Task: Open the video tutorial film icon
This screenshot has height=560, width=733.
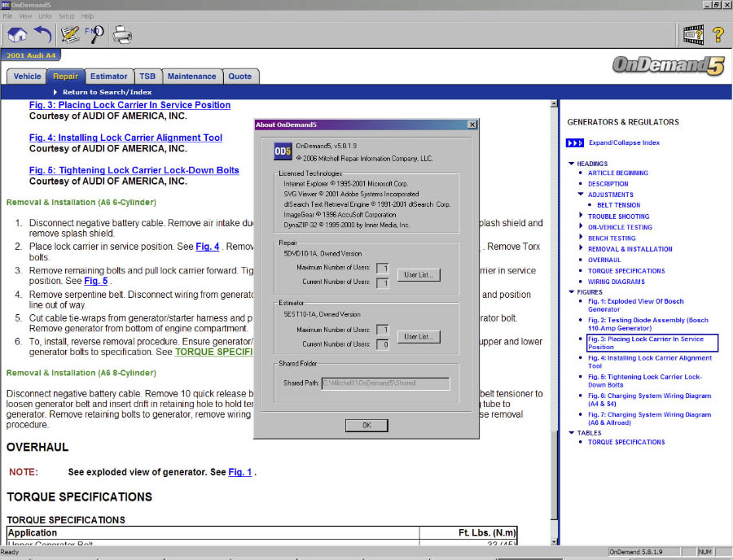Action: coord(693,35)
